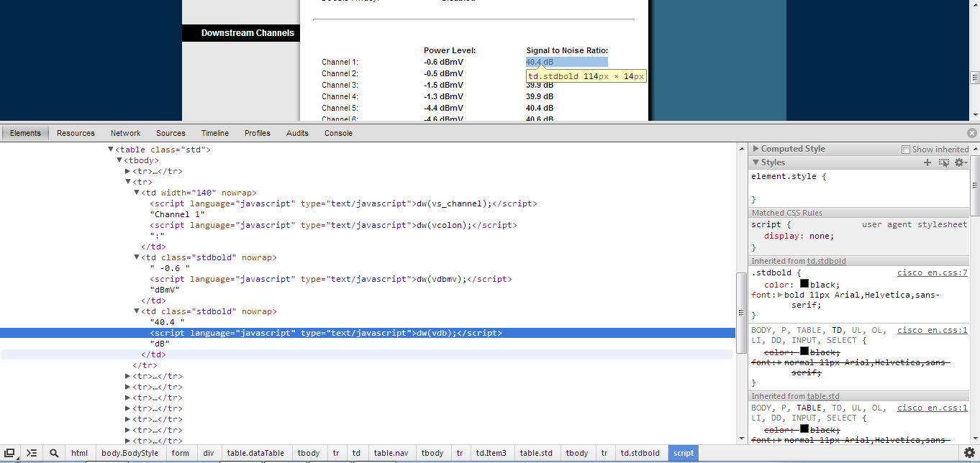The image size is (980, 463).
Task: Click the display: none property in script rule
Action: click(799, 236)
